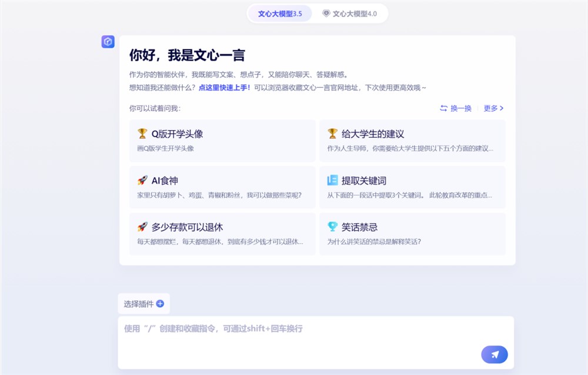Click the paper plane send icon
588x375 pixels.
(x=494, y=354)
